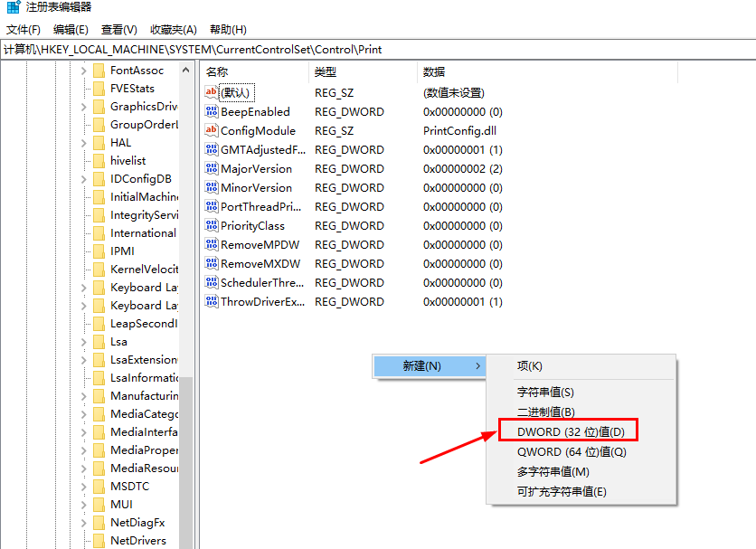Click the hivelist folder icon

click(99, 160)
